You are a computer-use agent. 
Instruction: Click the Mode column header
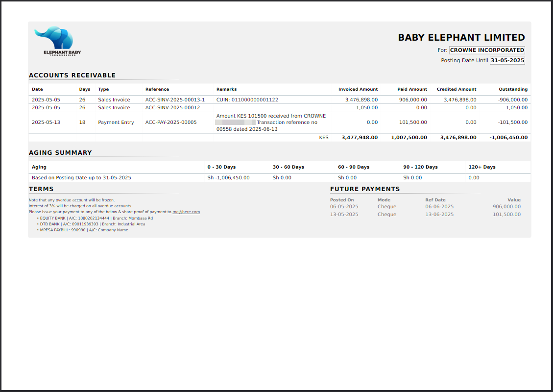pos(384,200)
